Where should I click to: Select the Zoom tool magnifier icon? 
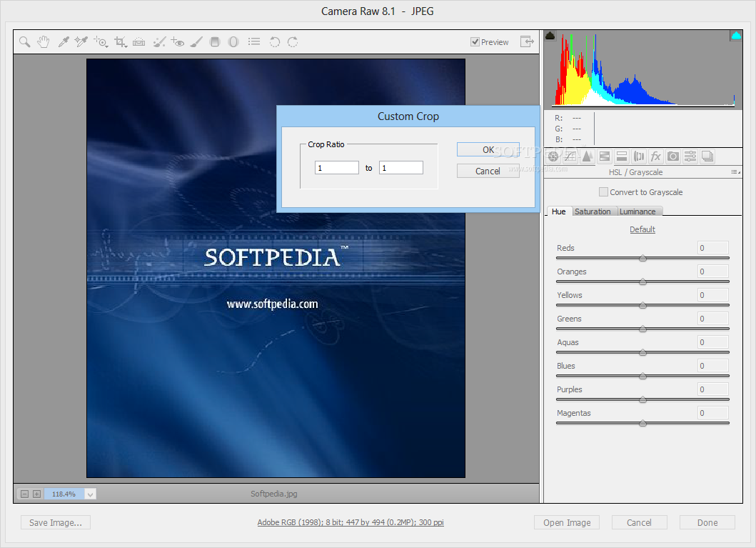[x=24, y=42]
